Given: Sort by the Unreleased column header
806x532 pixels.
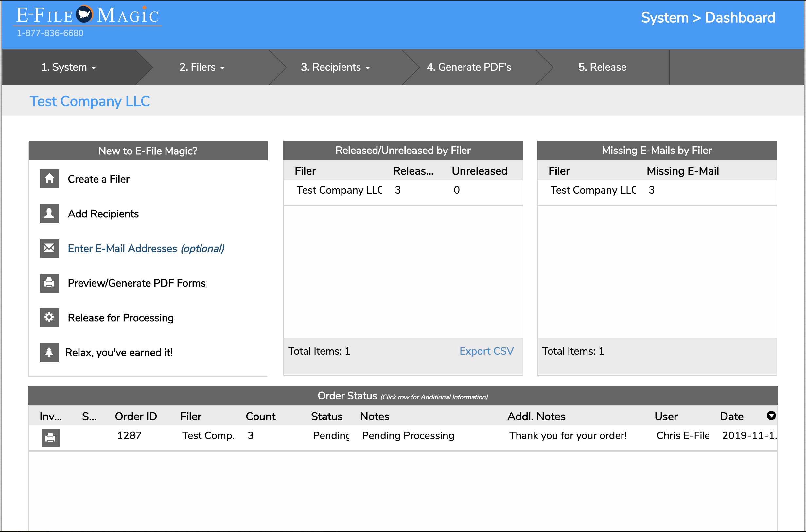Looking at the screenshot, I should point(480,171).
